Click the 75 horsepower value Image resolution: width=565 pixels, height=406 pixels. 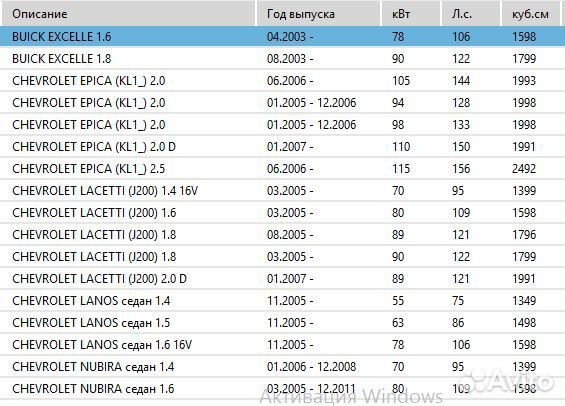pyautogui.click(x=458, y=300)
